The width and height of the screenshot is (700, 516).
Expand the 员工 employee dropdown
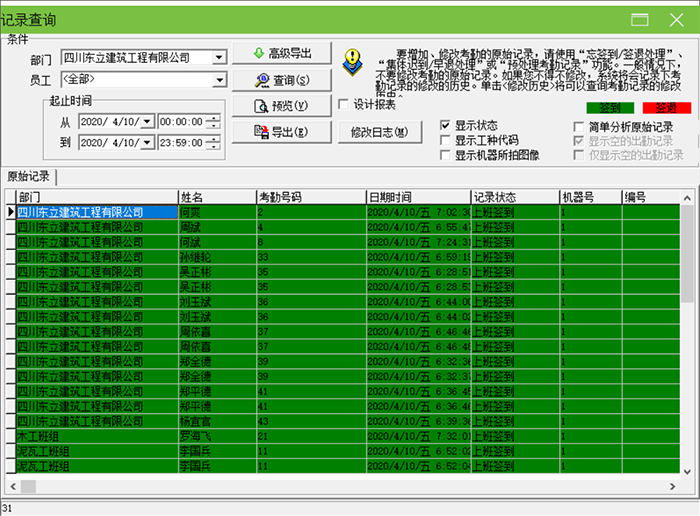[220, 79]
